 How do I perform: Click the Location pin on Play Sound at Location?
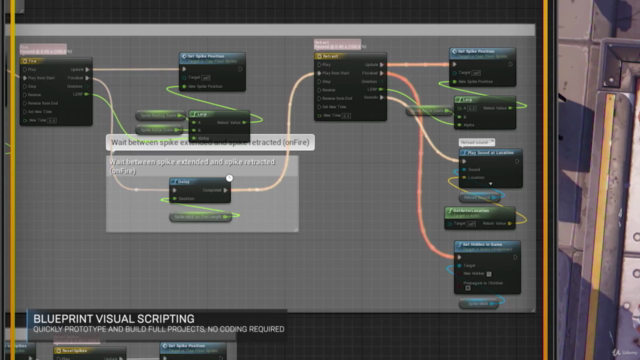[464, 178]
